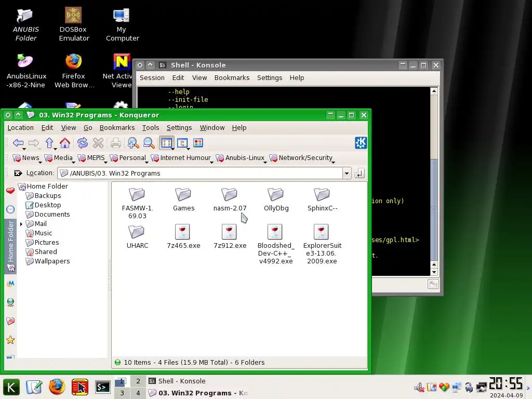532x399 pixels.
Task: Click the colorful Image View toolbar icon
Action: click(198, 143)
